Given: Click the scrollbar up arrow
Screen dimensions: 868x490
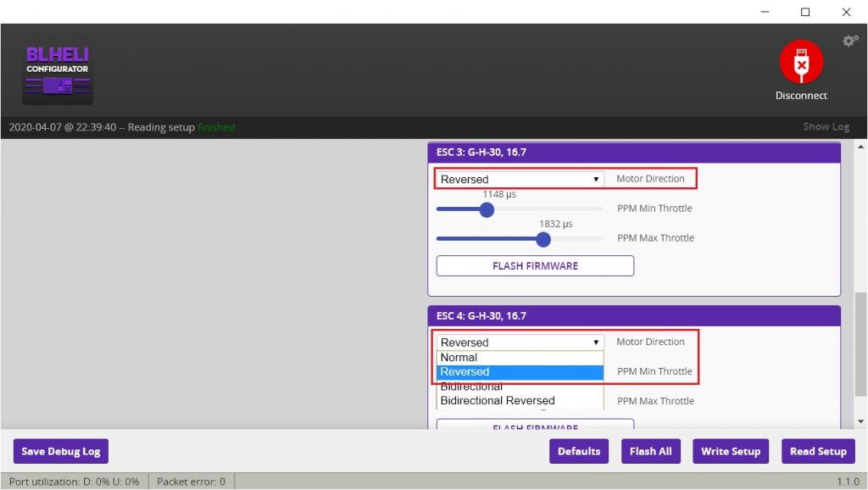Looking at the screenshot, I should click(860, 147).
